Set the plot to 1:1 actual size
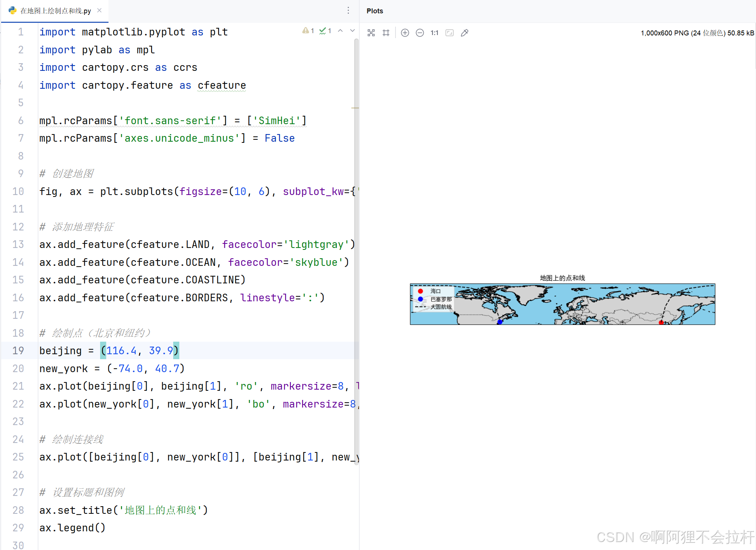 click(434, 33)
